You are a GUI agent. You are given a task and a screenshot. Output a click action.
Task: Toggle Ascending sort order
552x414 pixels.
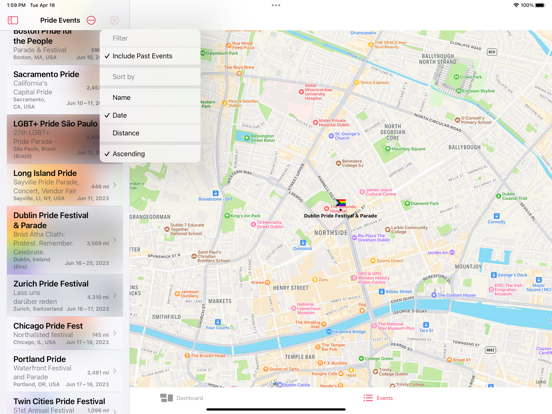coord(150,154)
